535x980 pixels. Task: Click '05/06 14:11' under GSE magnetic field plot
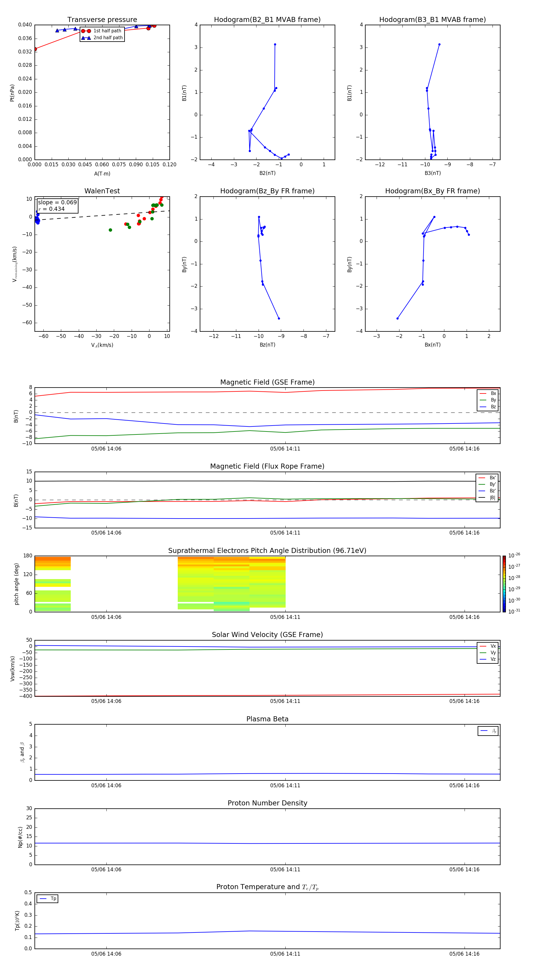coord(285,449)
